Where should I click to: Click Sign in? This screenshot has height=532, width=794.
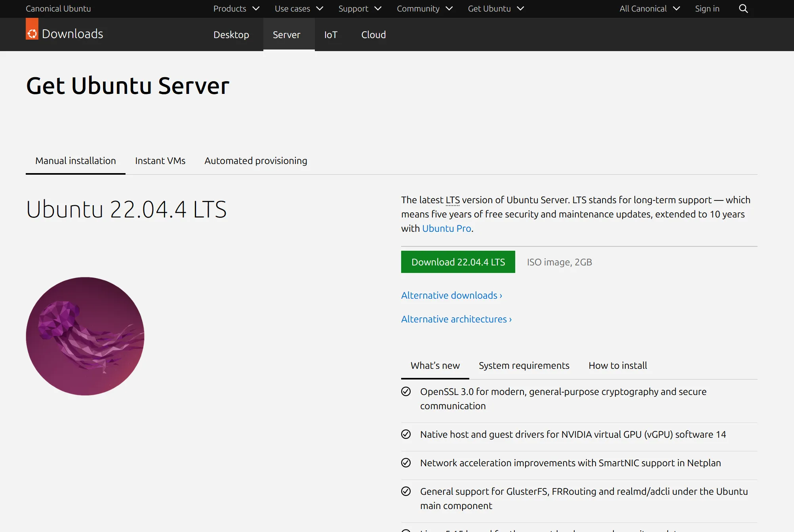click(707, 9)
